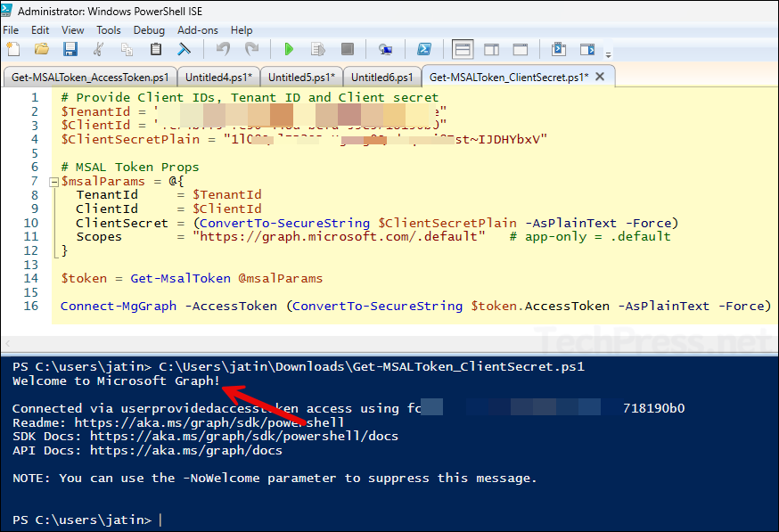The image size is (779, 532).
Task: Show script pane on top layout
Action: point(462,49)
